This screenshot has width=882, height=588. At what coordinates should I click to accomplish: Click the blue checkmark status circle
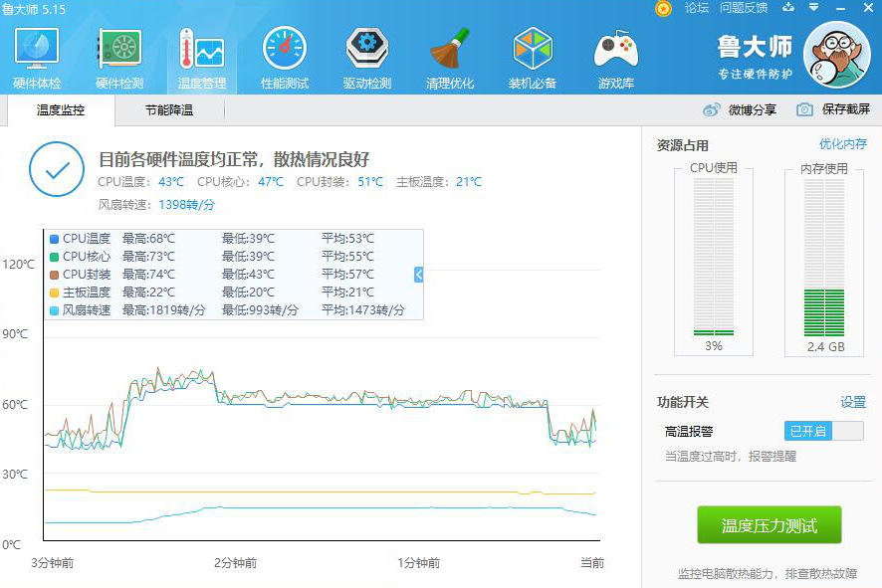coord(57,169)
